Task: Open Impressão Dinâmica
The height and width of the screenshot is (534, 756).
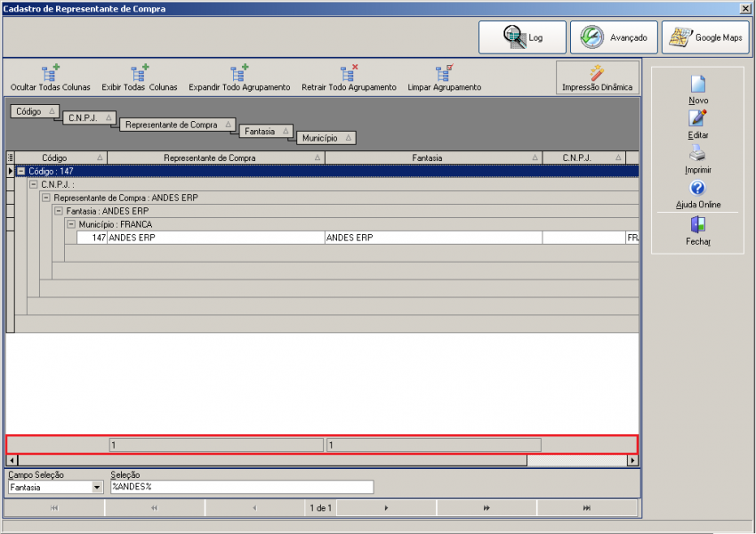Action: pos(598,77)
